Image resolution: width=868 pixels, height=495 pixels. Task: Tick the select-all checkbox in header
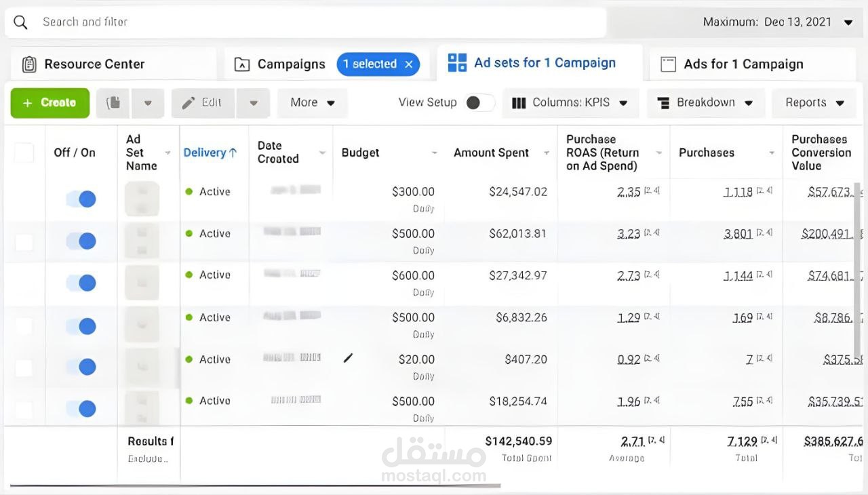24,153
